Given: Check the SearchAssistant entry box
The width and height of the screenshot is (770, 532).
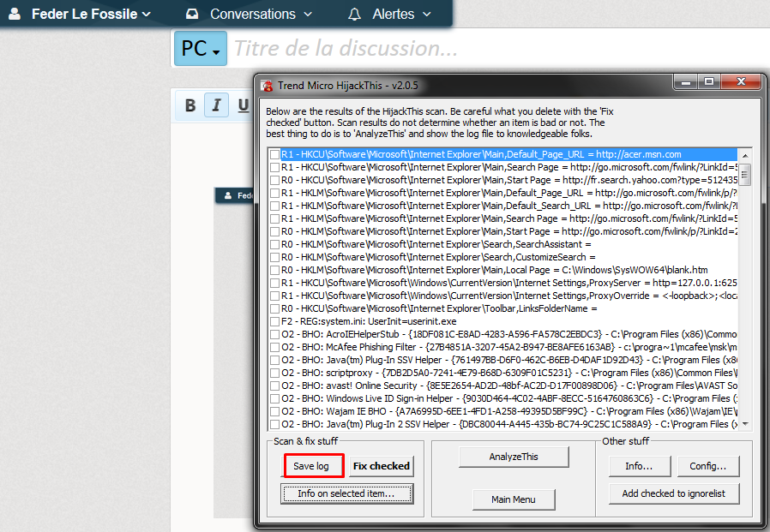Looking at the screenshot, I should click(275, 244).
